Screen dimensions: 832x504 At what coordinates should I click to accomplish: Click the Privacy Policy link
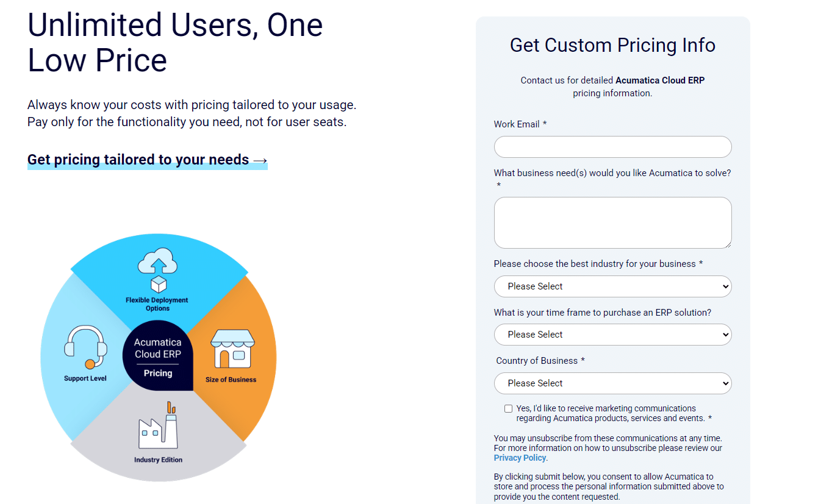pos(519,458)
